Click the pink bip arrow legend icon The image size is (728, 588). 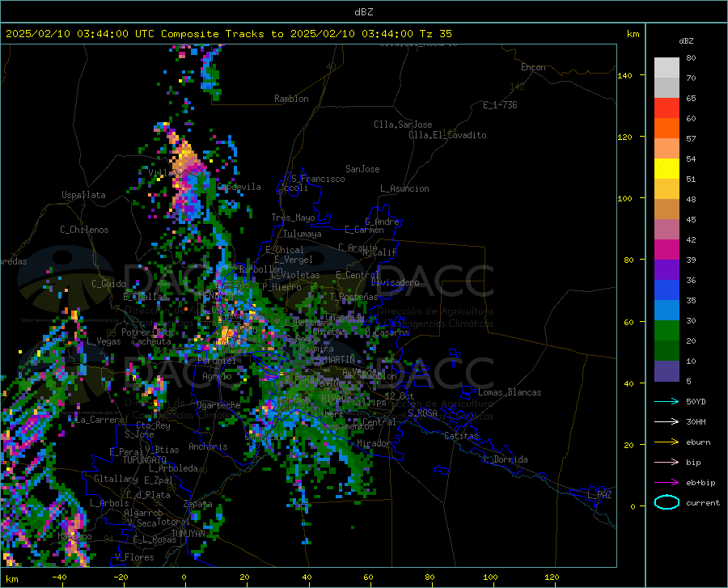pos(667,463)
